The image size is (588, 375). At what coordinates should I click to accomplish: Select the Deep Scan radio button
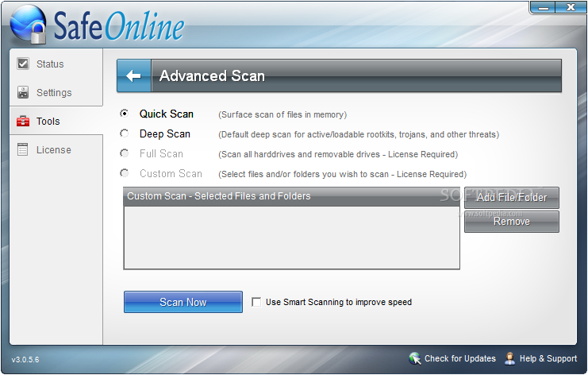pyautogui.click(x=124, y=133)
